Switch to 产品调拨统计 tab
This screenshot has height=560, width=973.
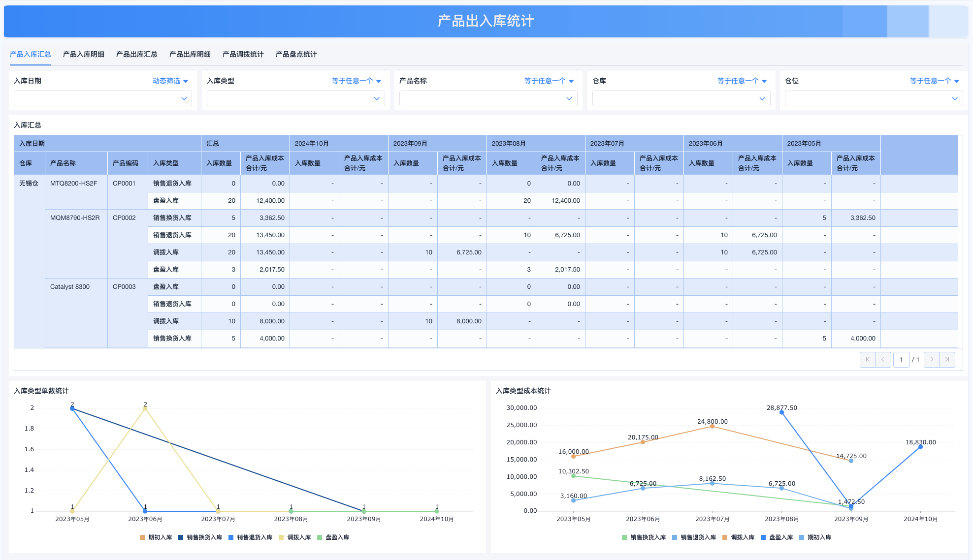point(243,54)
